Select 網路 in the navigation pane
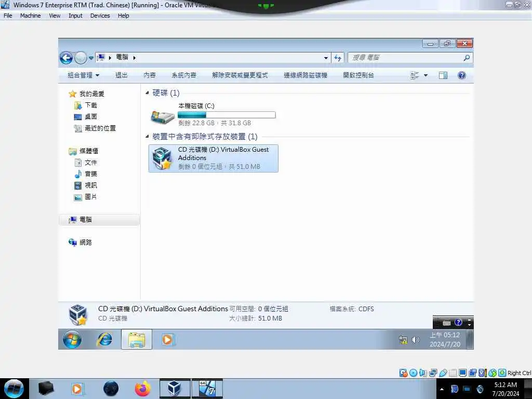 click(81, 243)
